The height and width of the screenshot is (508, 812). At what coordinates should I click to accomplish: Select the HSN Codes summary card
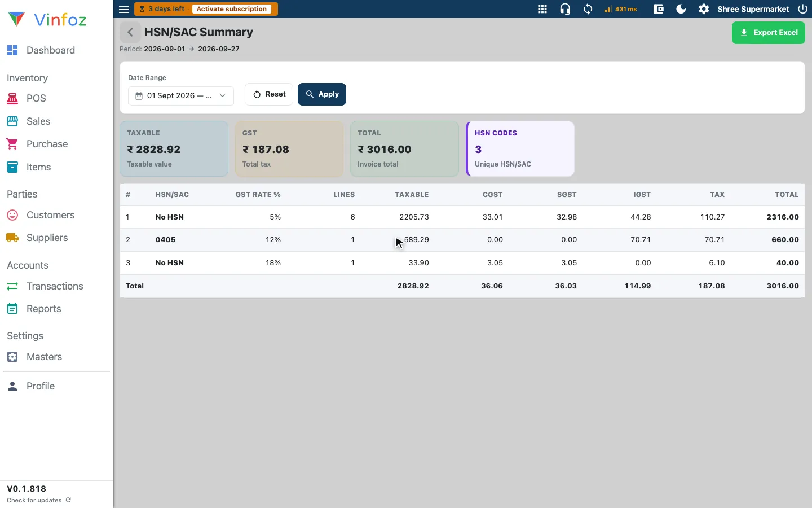(520, 149)
